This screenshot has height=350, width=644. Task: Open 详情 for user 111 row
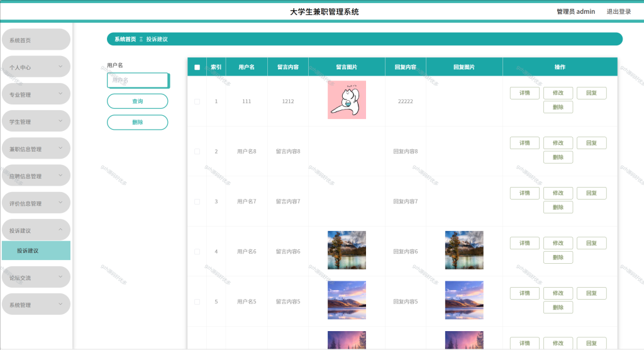pos(525,93)
